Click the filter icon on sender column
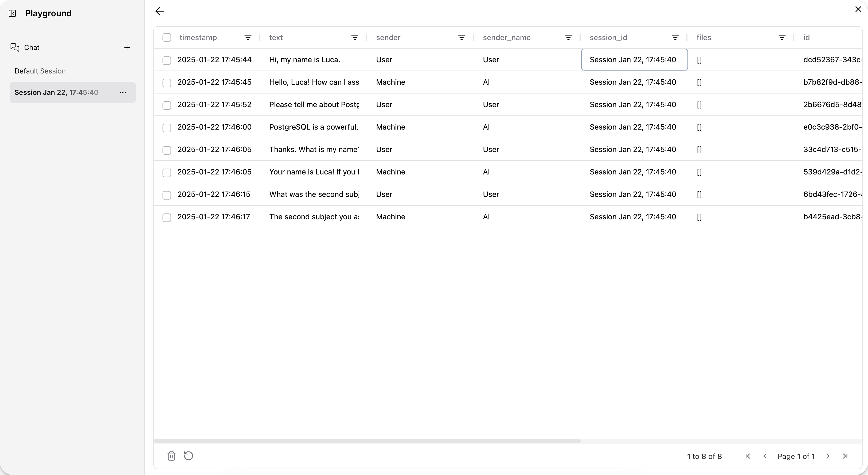 click(x=462, y=37)
